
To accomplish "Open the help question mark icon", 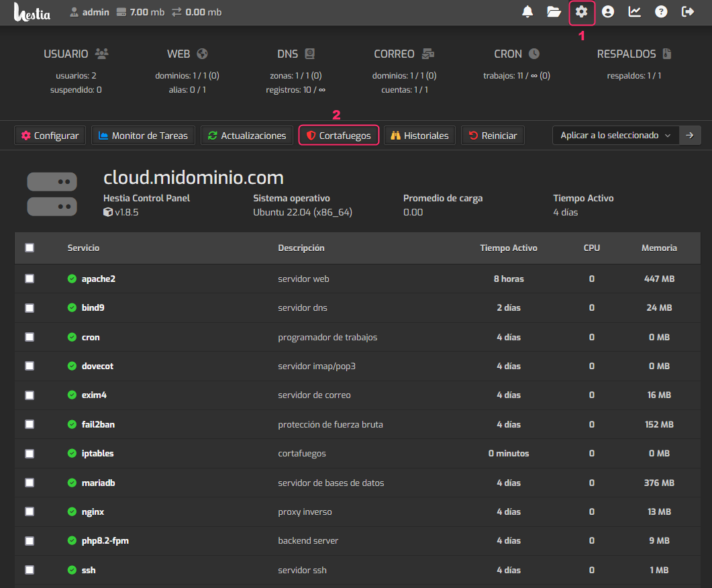I will coord(661,11).
